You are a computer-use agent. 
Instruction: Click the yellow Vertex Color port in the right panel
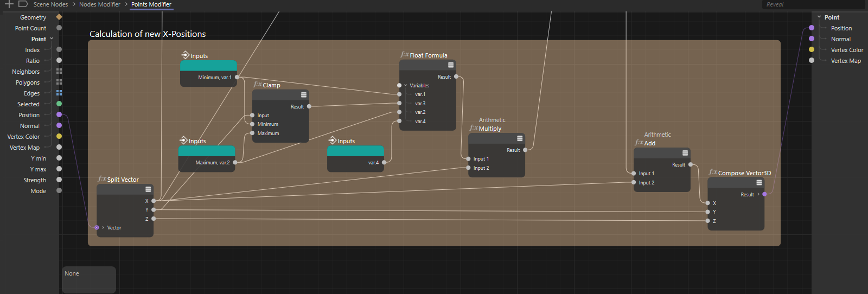coord(812,49)
